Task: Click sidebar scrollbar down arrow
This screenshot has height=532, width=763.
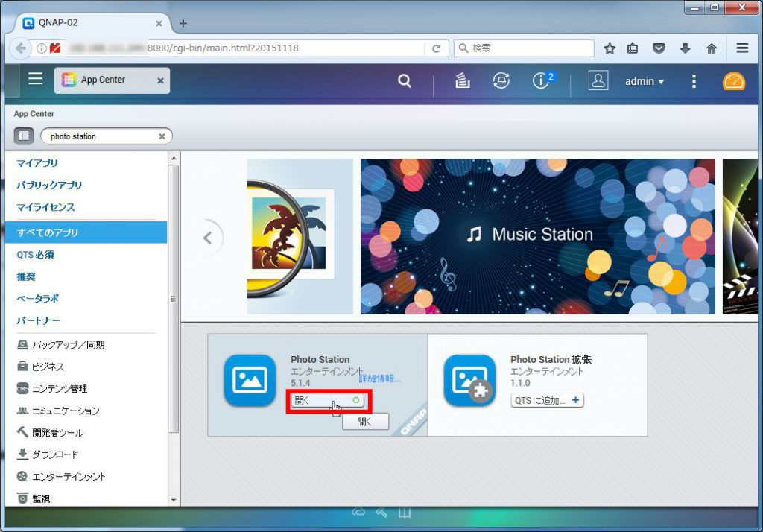Action: (x=174, y=500)
